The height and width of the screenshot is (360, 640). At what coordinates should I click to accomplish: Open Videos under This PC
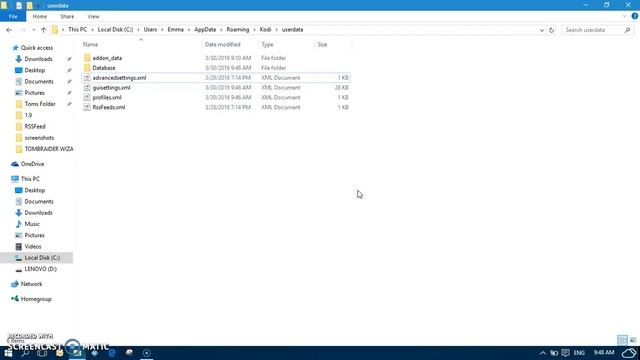(33, 247)
